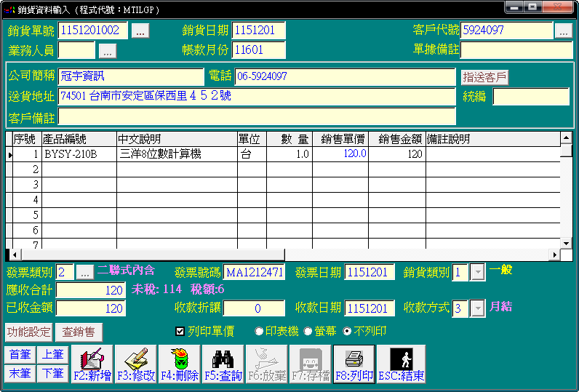This screenshot has width=579, height=392.
Task: Go to previous record with 上筆
Action: point(53,355)
